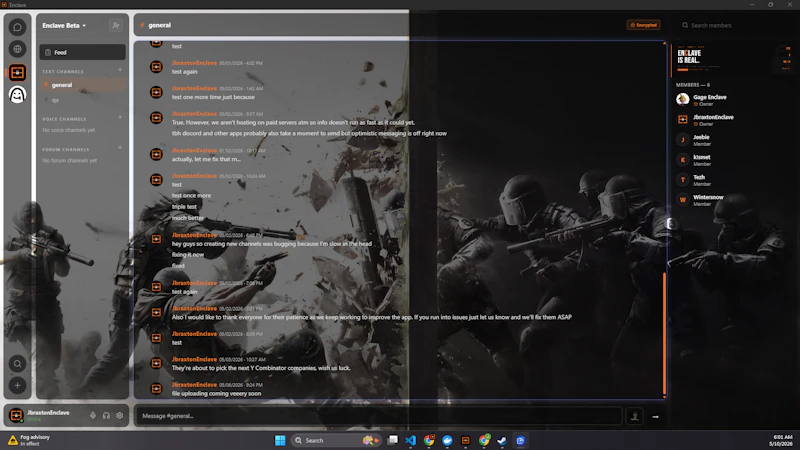The height and width of the screenshot is (450, 800).
Task: Focus the Message #general input field
Action: 379,416
